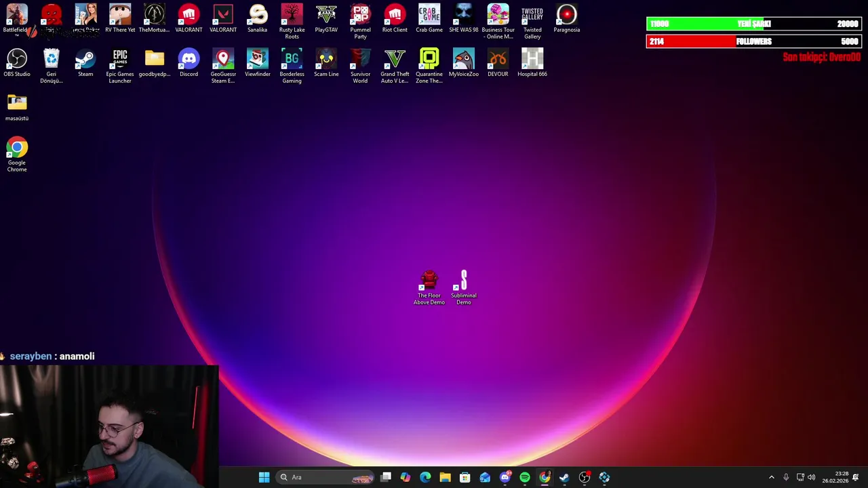This screenshot has height=488, width=868.
Task: Switch to Chrome in the taskbar
Action: pyautogui.click(x=545, y=477)
